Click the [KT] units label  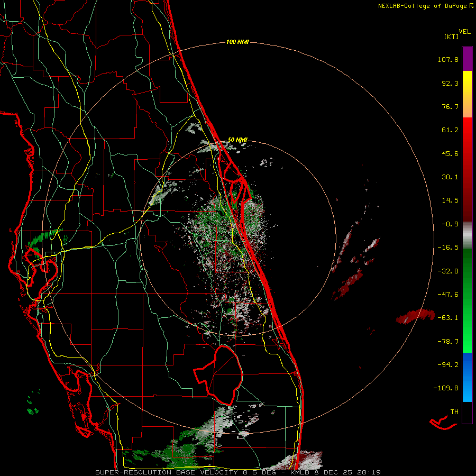pos(452,36)
